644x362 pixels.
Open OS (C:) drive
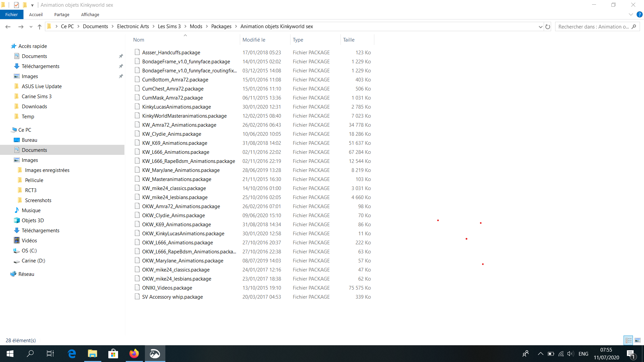coord(29,251)
